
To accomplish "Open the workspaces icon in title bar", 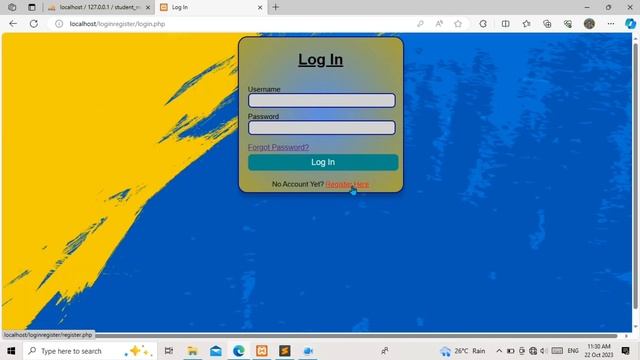I will click(12, 7).
